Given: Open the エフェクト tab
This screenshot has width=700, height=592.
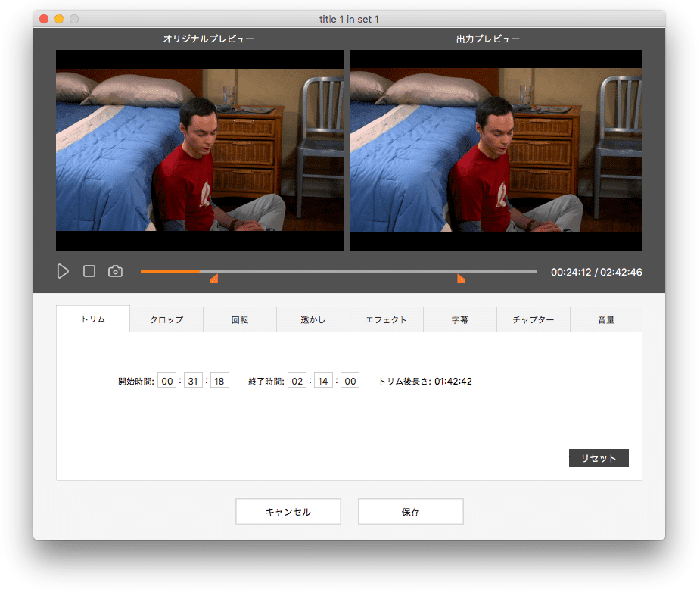Looking at the screenshot, I should click(x=387, y=319).
